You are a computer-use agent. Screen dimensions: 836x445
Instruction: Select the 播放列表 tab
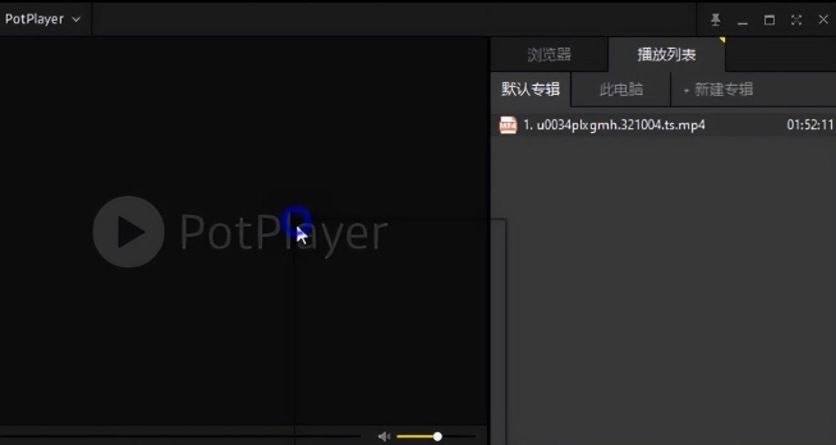point(666,54)
